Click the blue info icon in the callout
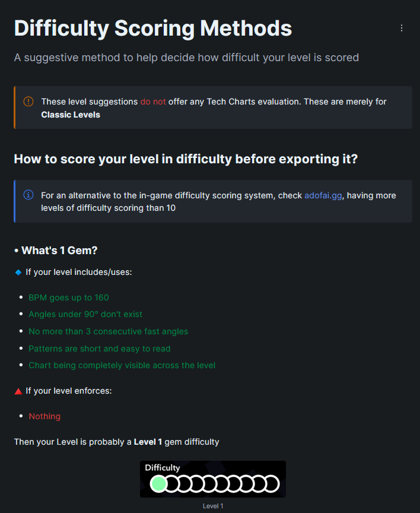Image resolution: width=420 pixels, height=513 pixels. pyautogui.click(x=28, y=195)
